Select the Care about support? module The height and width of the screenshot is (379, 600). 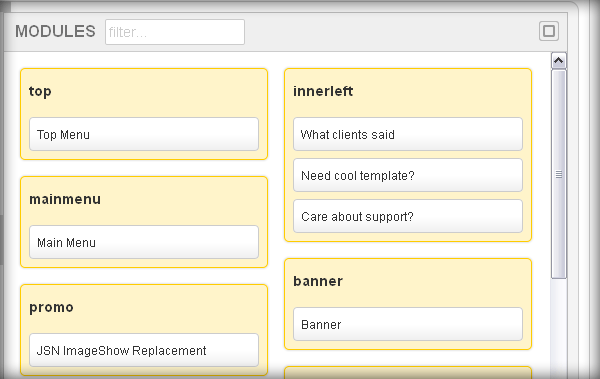coord(408,216)
